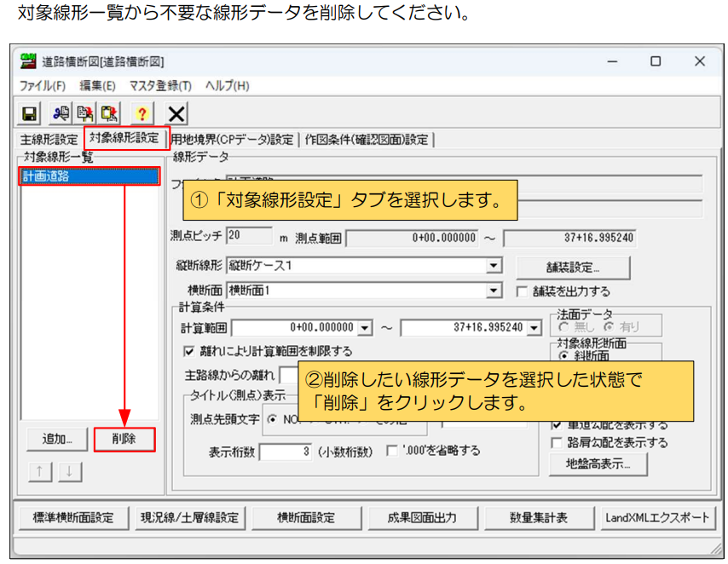
Task: Click the 測点範囲 end value field
Action: pyautogui.click(x=569, y=239)
